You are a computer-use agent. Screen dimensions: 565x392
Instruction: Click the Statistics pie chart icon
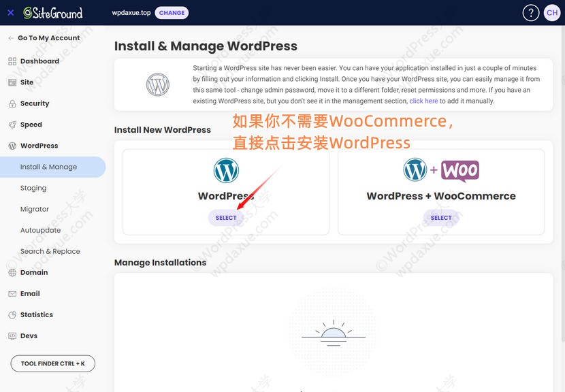12,315
